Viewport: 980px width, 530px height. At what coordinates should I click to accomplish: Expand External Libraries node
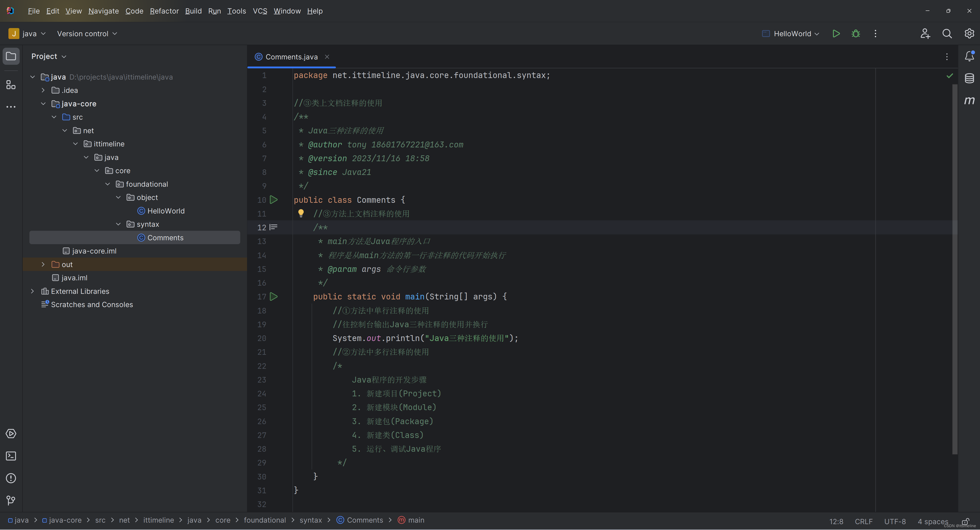point(32,291)
